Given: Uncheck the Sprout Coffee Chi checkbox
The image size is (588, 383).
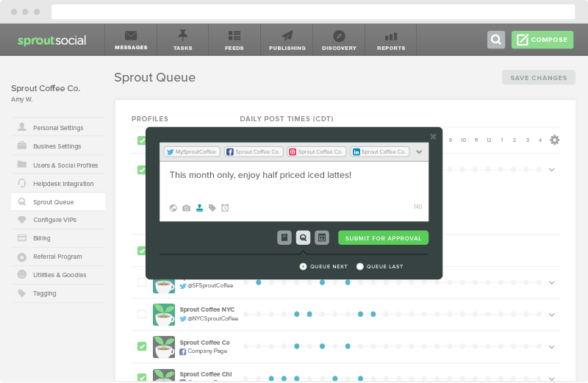Looking at the screenshot, I should [x=142, y=378].
